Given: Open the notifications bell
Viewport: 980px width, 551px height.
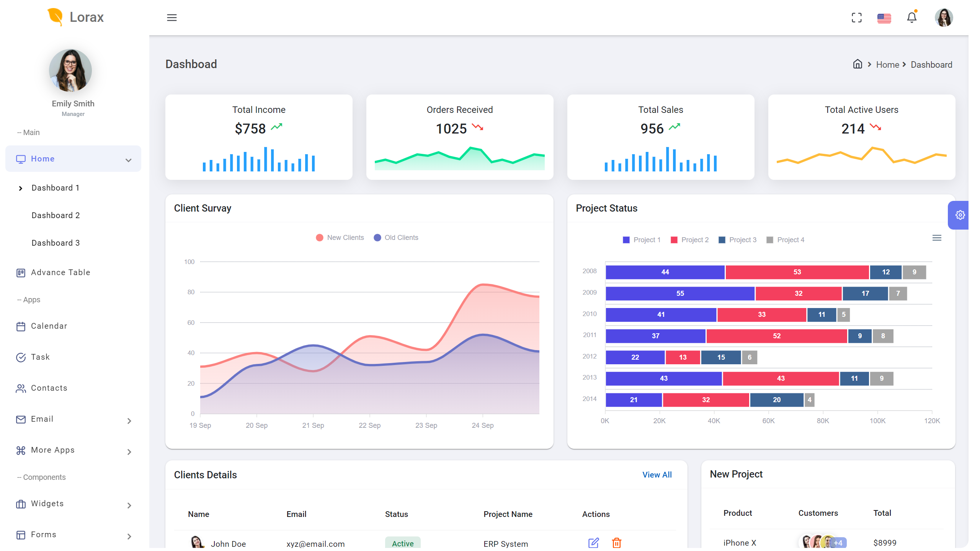Looking at the screenshot, I should [911, 18].
